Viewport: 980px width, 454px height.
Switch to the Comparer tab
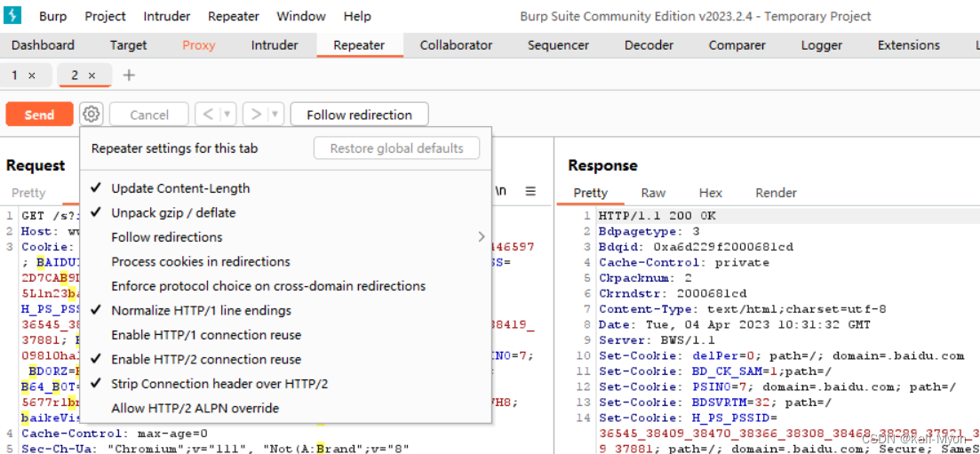(x=737, y=45)
